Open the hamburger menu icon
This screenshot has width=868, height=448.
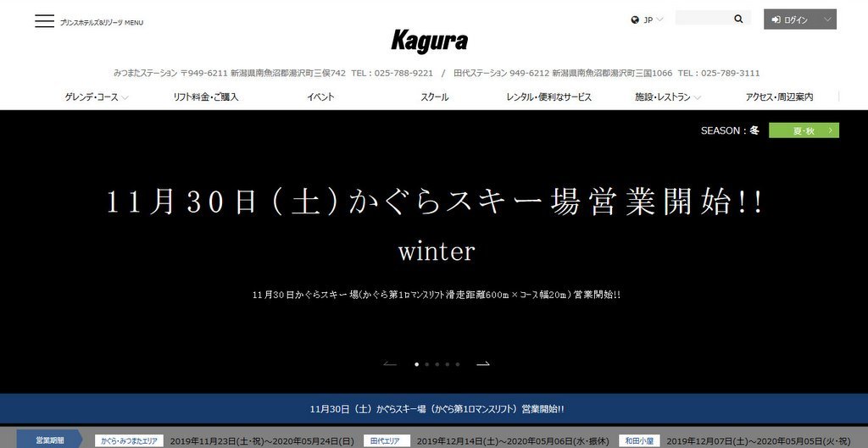pyautogui.click(x=44, y=21)
